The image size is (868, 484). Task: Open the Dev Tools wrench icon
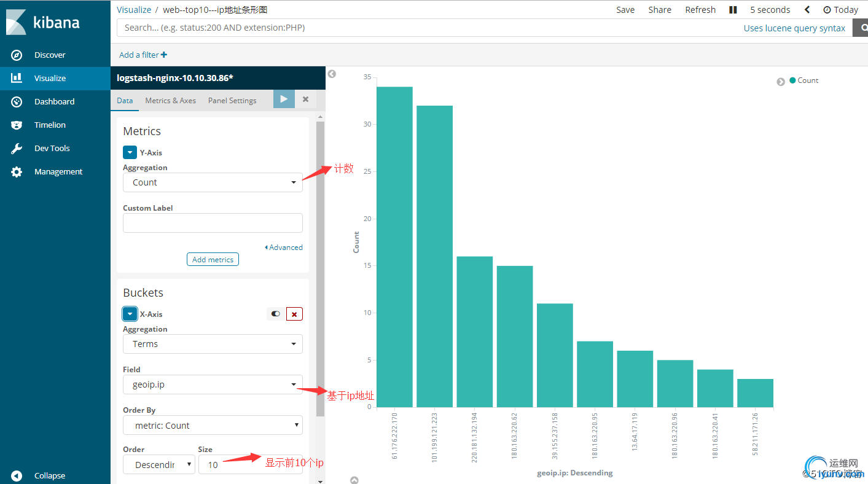[17, 149]
